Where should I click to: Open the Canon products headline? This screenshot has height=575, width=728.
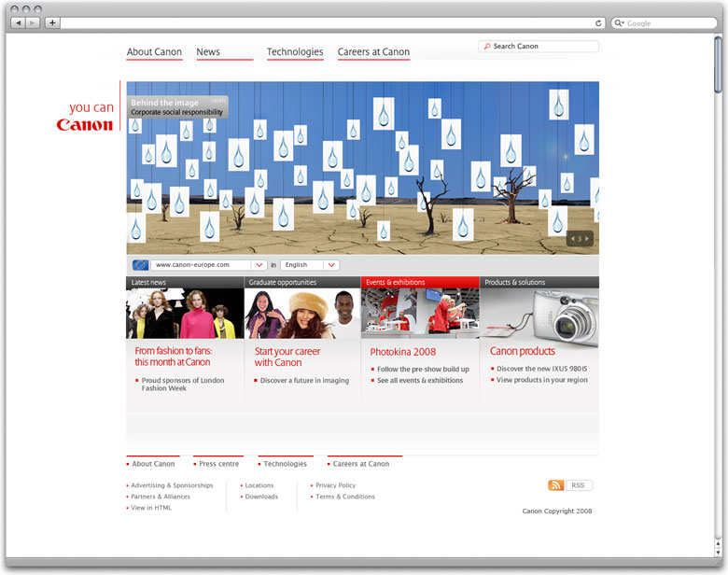pos(523,351)
